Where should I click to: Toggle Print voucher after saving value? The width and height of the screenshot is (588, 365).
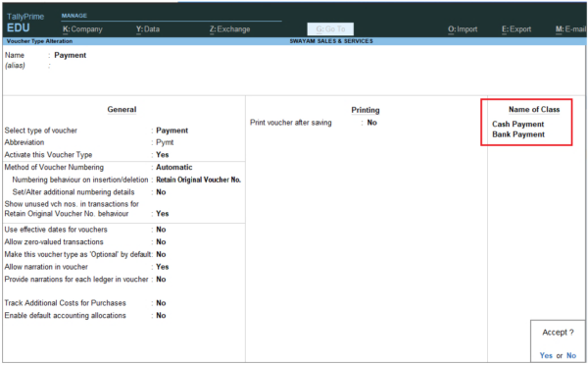tap(372, 123)
